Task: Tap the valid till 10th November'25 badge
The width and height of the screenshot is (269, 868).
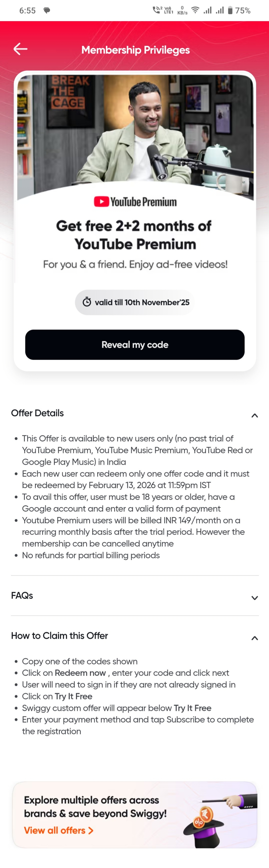Action: (135, 302)
